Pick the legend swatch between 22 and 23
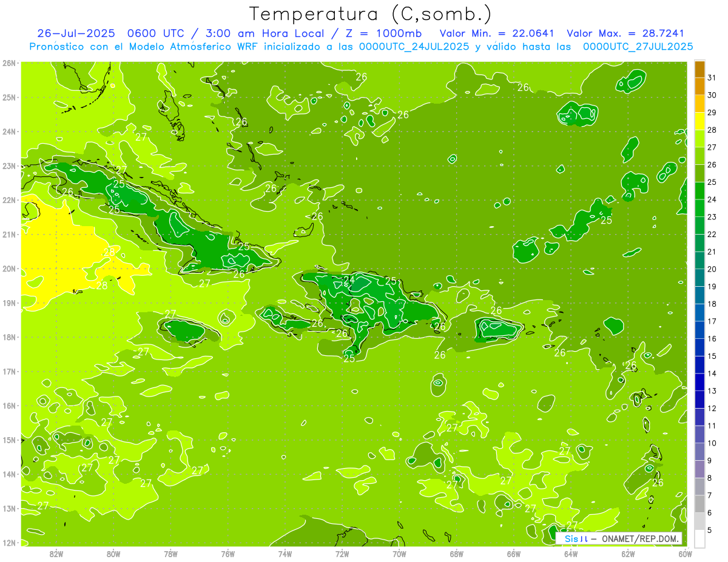Image resolution: width=728 pixels, height=562 pixels. coord(699,226)
